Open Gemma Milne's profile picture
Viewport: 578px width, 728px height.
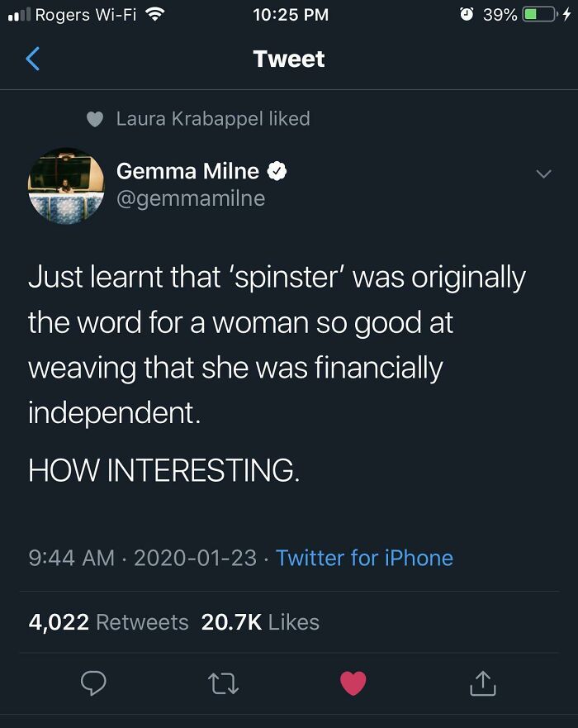coord(66,185)
